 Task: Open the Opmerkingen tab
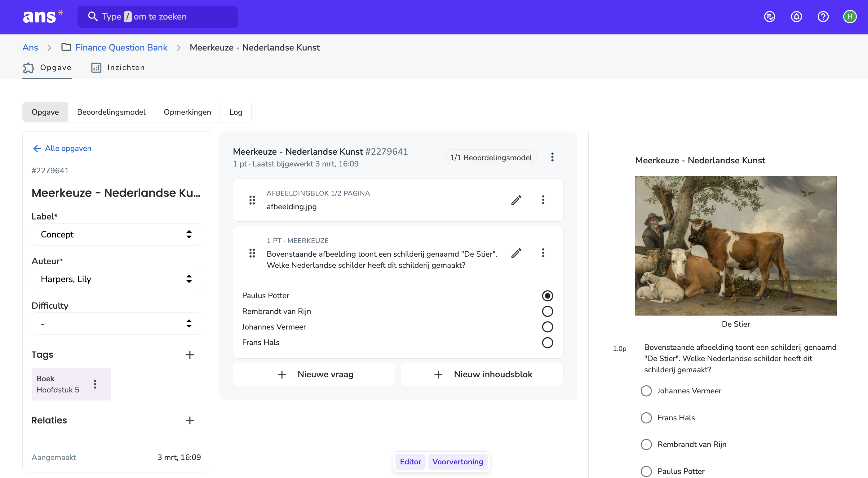(x=187, y=112)
